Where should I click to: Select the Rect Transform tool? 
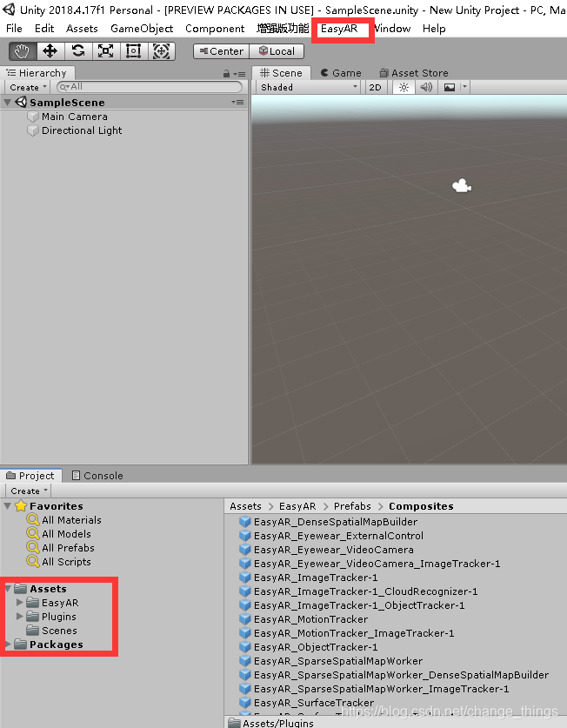(134, 51)
